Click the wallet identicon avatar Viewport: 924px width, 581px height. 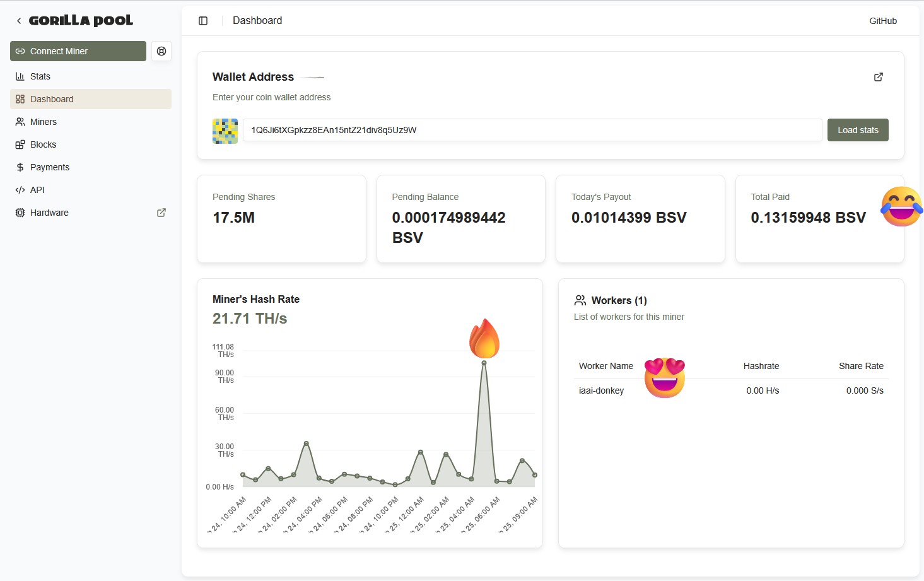coord(225,131)
